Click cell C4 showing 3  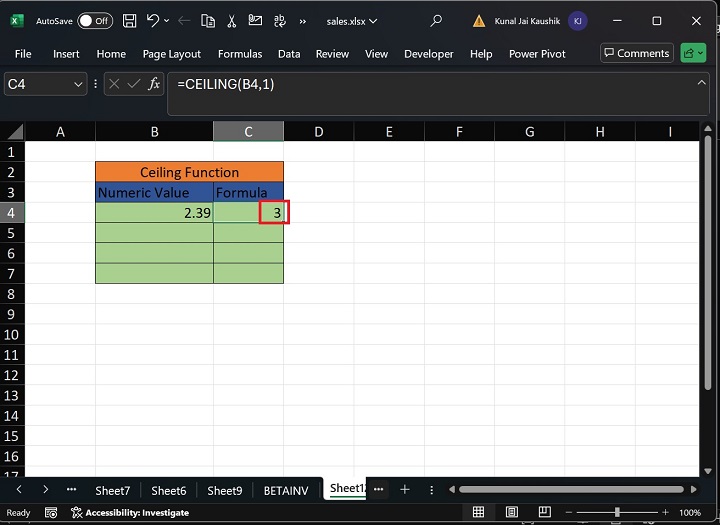click(x=248, y=213)
